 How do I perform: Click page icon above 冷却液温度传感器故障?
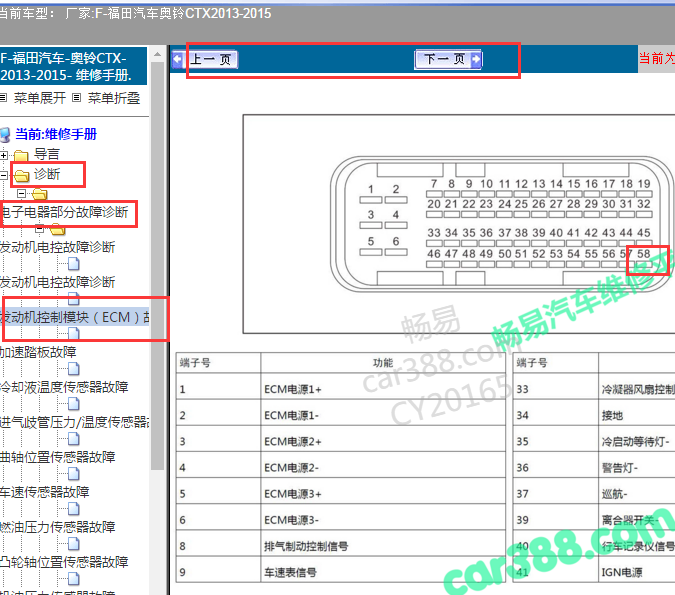point(74,369)
